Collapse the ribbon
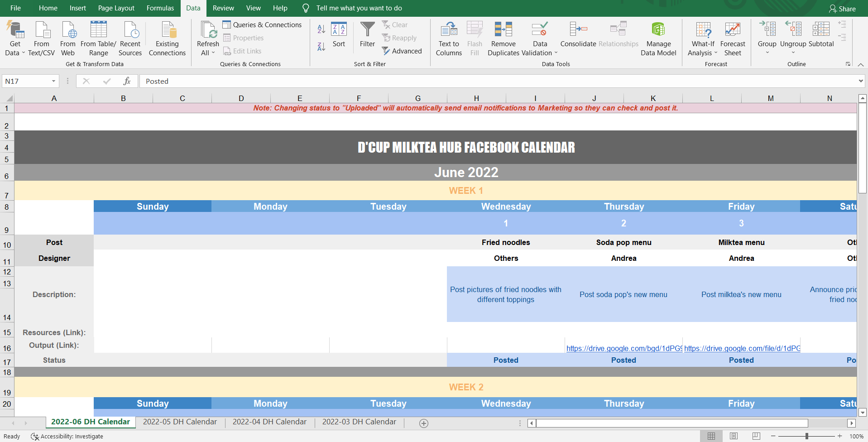Image resolution: width=868 pixels, height=442 pixels. (861, 65)
